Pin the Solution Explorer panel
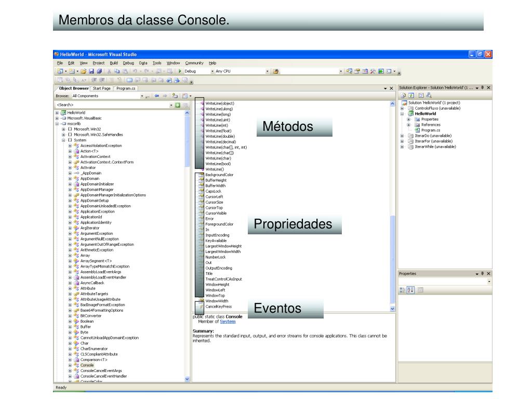The width and height of the screenshot is (532, 399). [x=483, y=87]
